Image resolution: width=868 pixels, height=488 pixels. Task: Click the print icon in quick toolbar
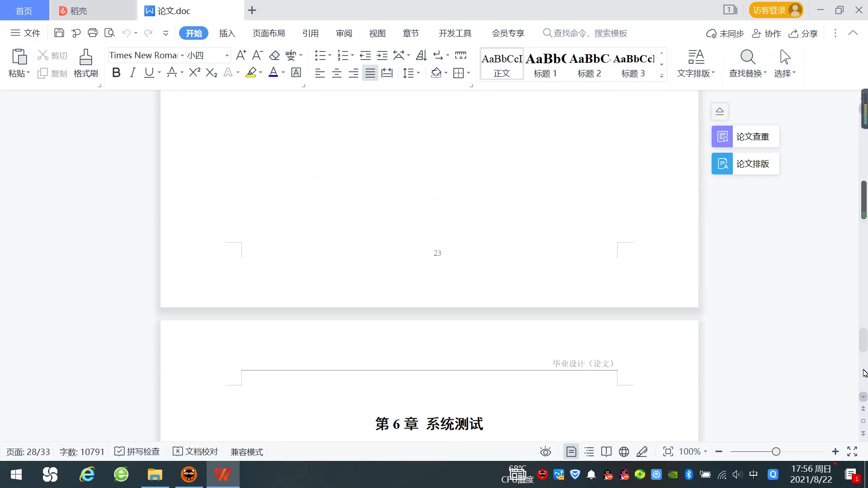pos(93,33)
